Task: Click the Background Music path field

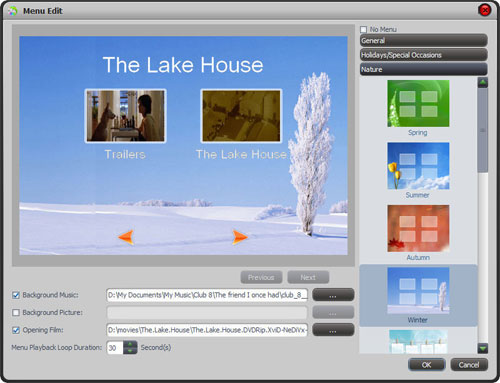Action: 207,295
